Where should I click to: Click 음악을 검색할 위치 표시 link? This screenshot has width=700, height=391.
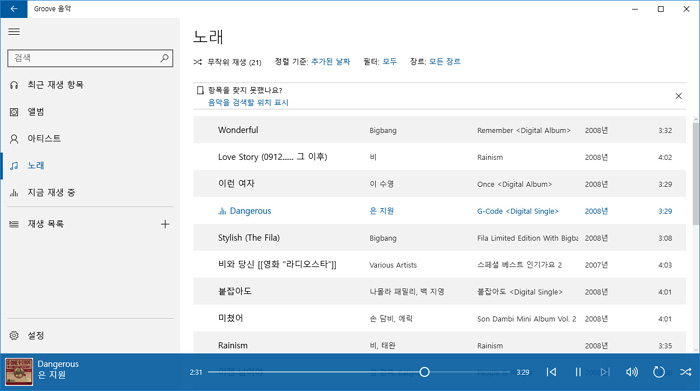tap(248, 102)
